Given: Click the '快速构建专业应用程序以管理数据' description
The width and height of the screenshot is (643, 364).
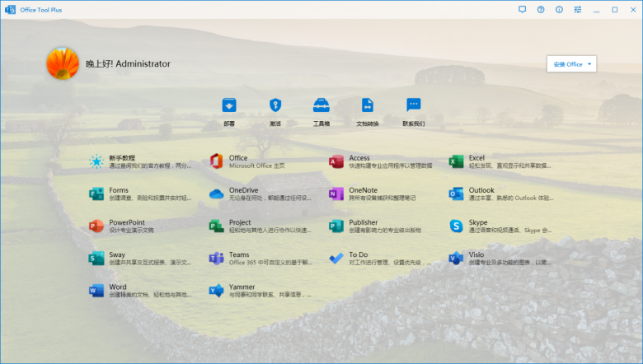Looking at the screenshot, I should [x=391, y=166].
